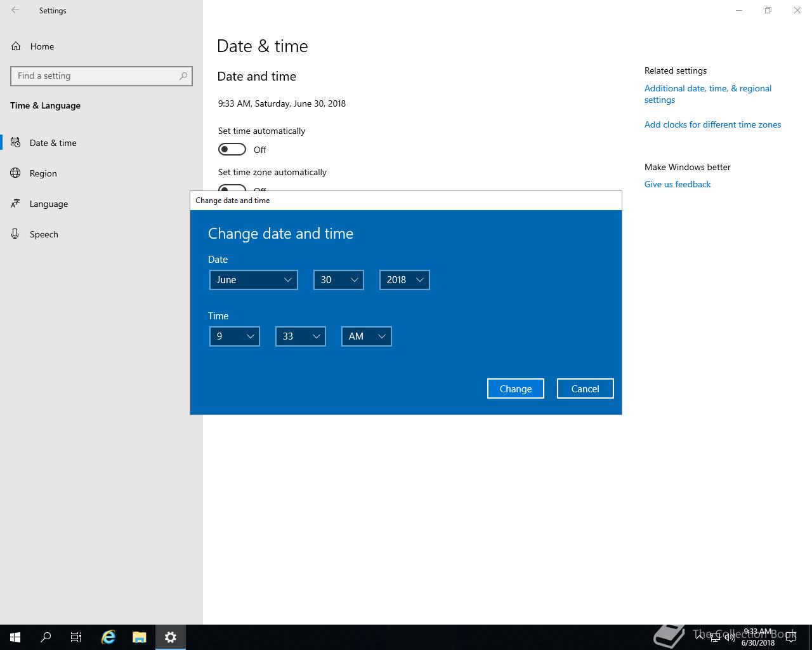Open Speech microphone icon
812x650 pixels.
pyautogui.click(x=16, y=234)
